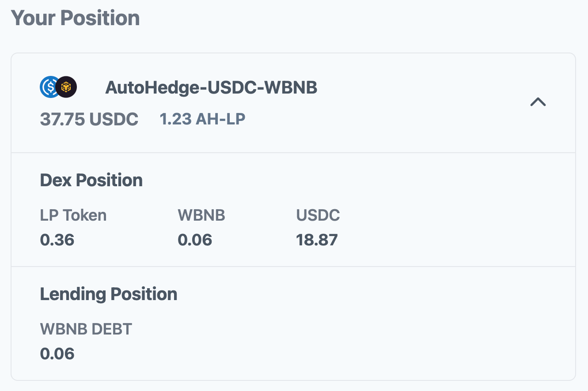Click the WBNB DEBT label

(86, 329)
